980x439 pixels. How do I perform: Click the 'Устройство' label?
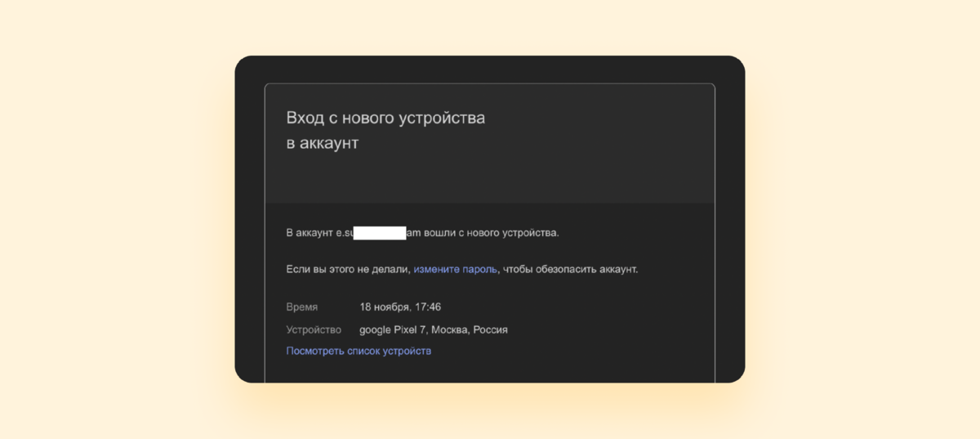tap(314, 330)
